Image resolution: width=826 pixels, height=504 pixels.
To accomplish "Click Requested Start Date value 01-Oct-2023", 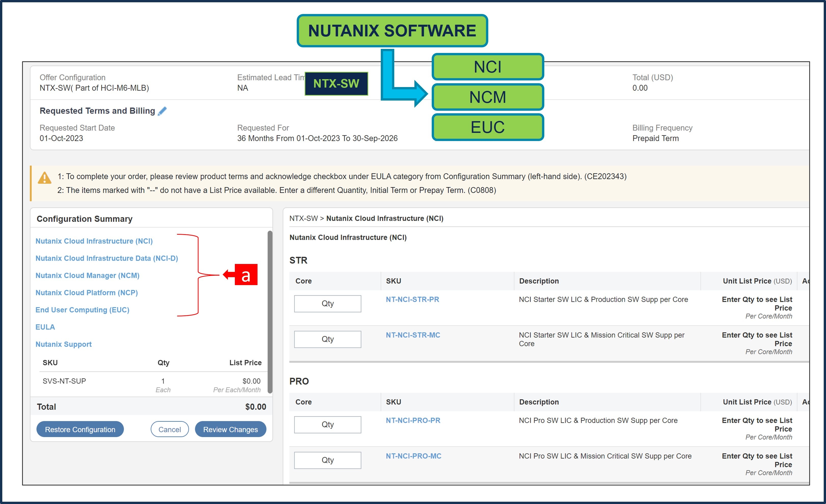I will click(61, 138).
